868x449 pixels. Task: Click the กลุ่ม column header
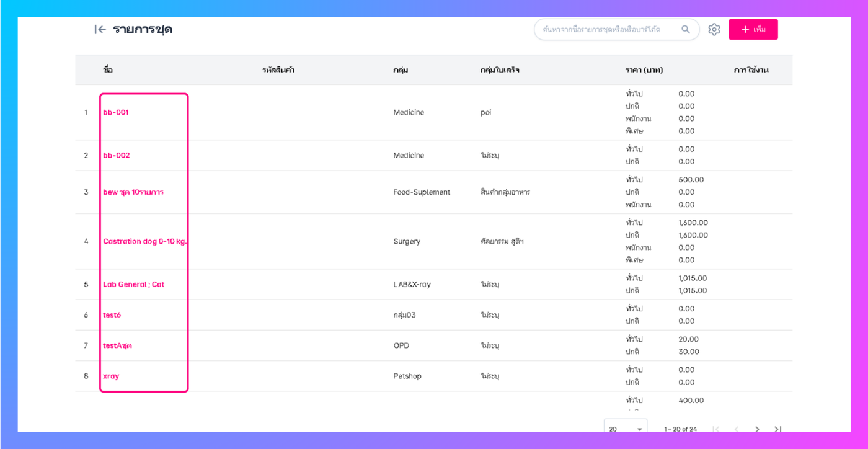click(401, 70)
